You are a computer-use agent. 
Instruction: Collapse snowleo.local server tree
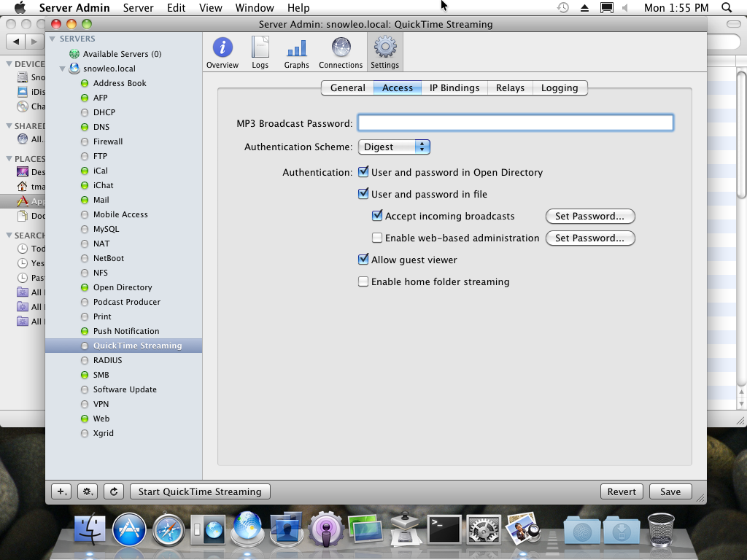point(63,69)
